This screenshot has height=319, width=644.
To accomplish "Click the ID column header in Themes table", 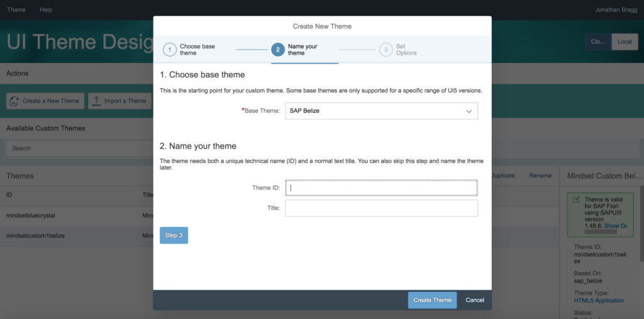I will [9, 194].
